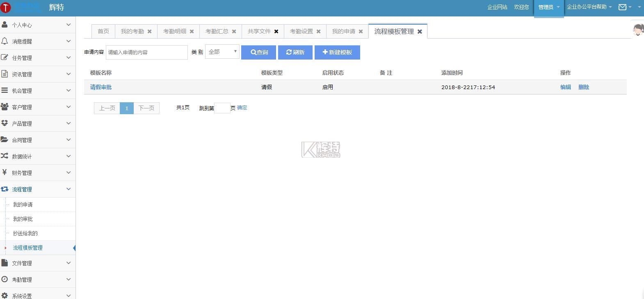The image size is (644, 299).
Task: Click the mail envelope icon in header
Action: coord(622,7)
